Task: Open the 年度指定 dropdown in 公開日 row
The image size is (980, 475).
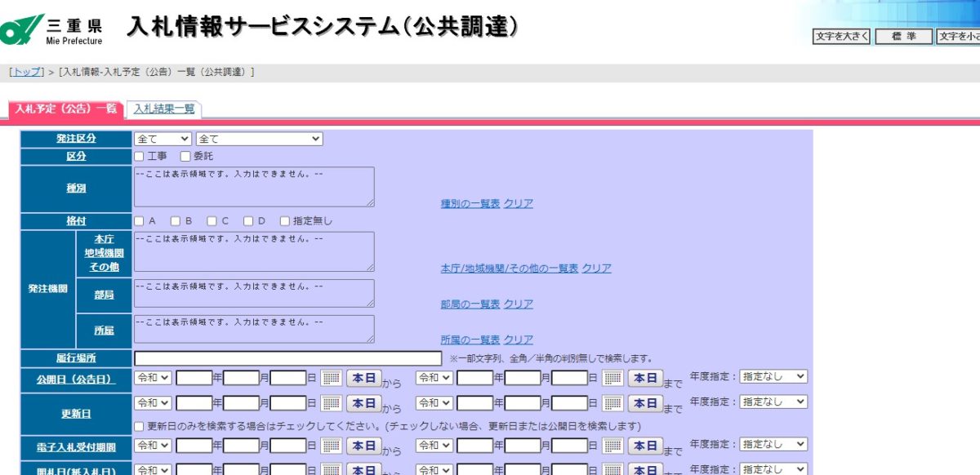Action: pyautogui.click(x=773, y=376)
